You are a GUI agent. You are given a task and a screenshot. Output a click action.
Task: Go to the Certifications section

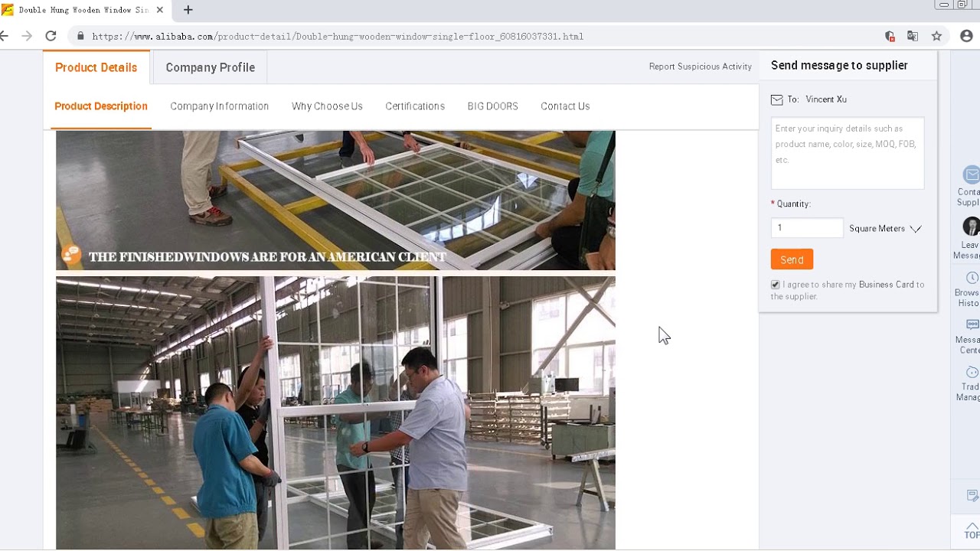pyautogui.click(x=415, y=106)
